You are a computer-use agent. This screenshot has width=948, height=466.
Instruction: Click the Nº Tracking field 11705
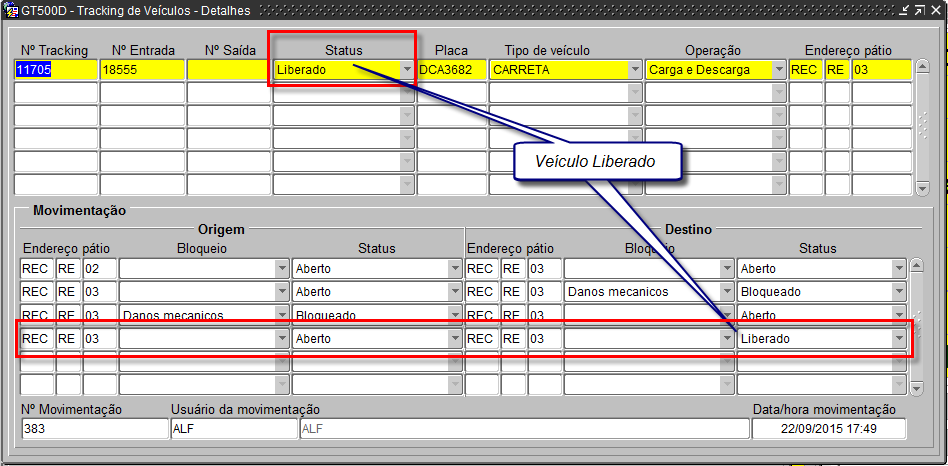click(x=56, y=70)
